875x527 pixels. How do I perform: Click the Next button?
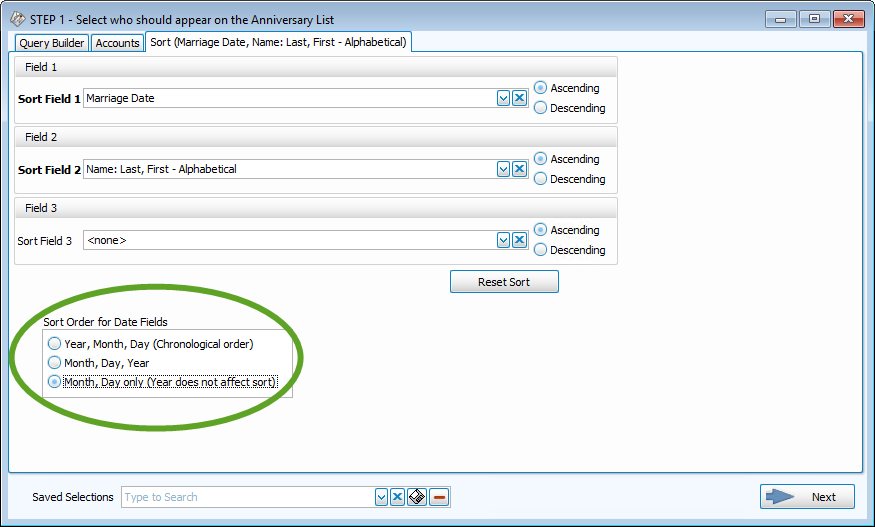[x=807, y=497]
